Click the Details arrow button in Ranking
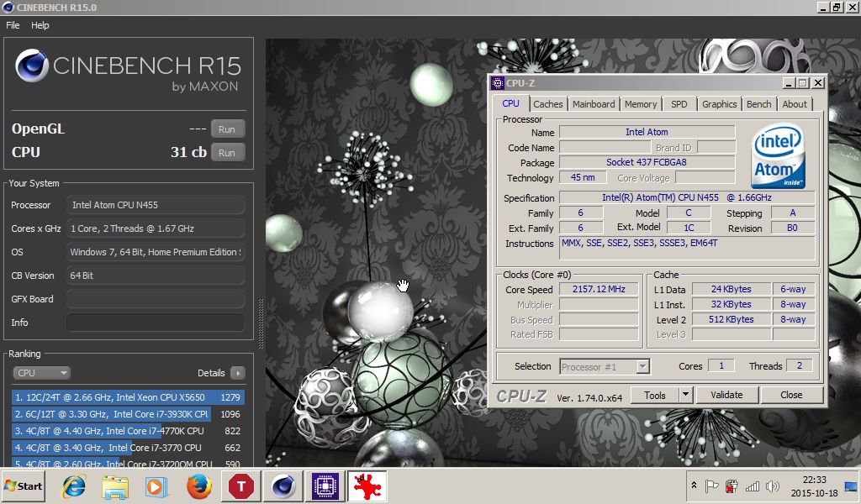The image size is (861, 504). (238, 373)
